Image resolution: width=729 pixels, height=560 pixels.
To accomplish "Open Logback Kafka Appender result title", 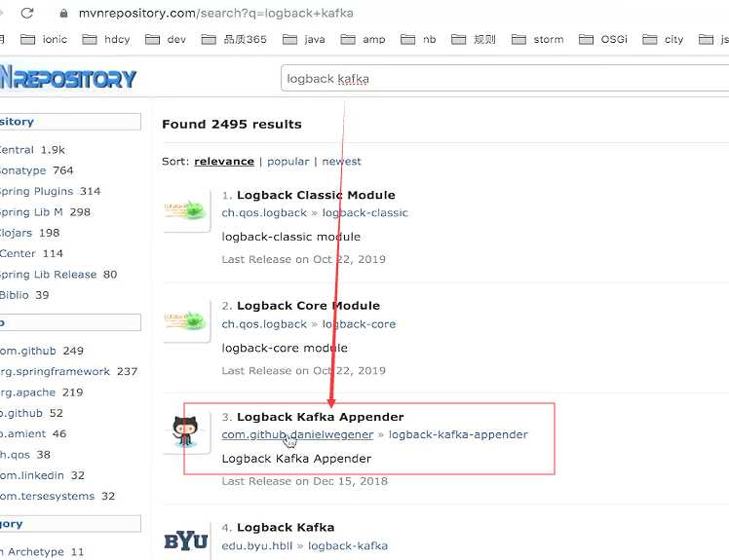I will [321, 417].
